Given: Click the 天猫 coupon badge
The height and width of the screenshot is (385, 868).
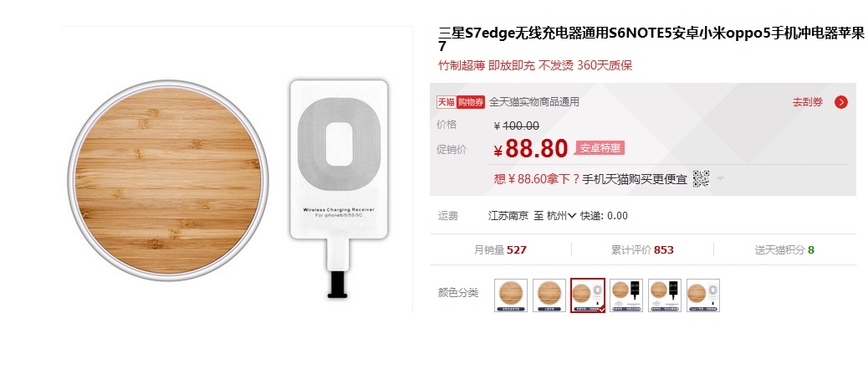Looking at the screenshot, I should coord(447,102).
